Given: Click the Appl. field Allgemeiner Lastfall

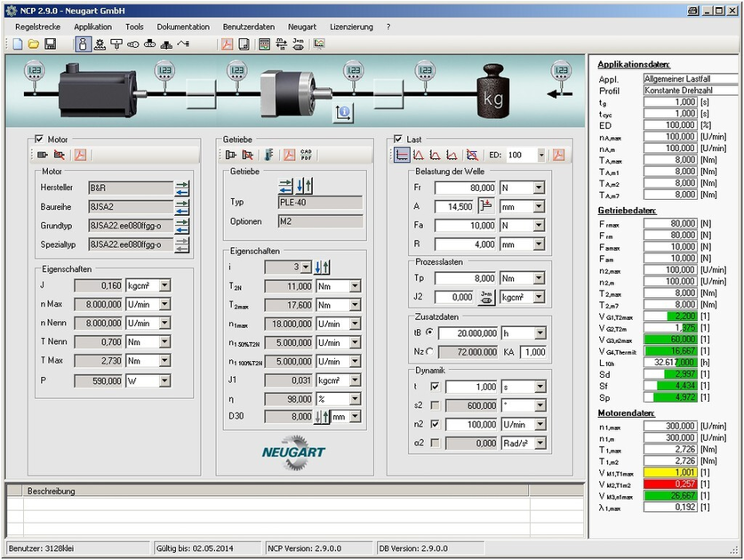Looking at the screenshot, I should [x=691, y=79].
